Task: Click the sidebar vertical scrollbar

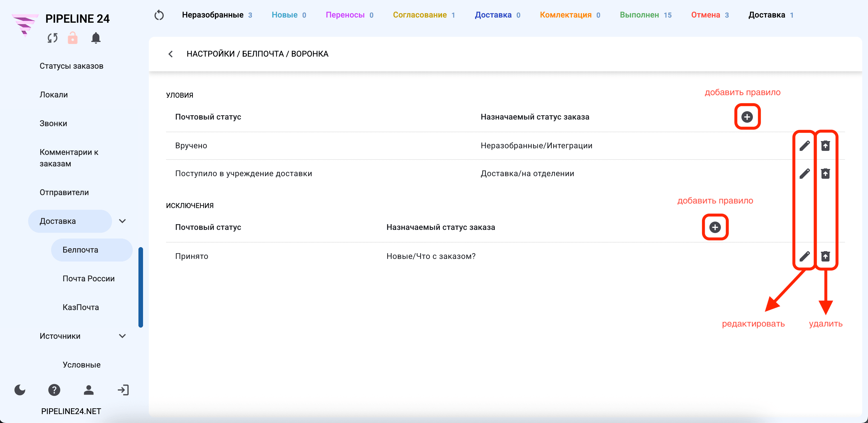Action: coord(141,287)
